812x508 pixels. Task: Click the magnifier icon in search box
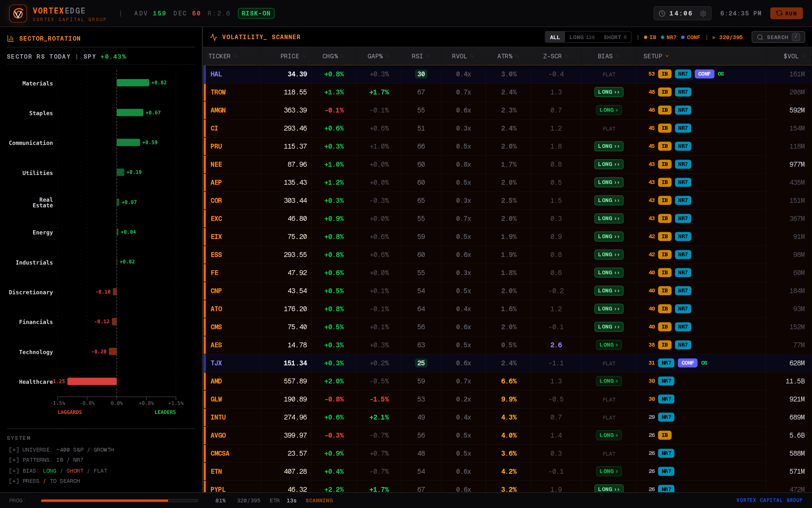[760, 37]
